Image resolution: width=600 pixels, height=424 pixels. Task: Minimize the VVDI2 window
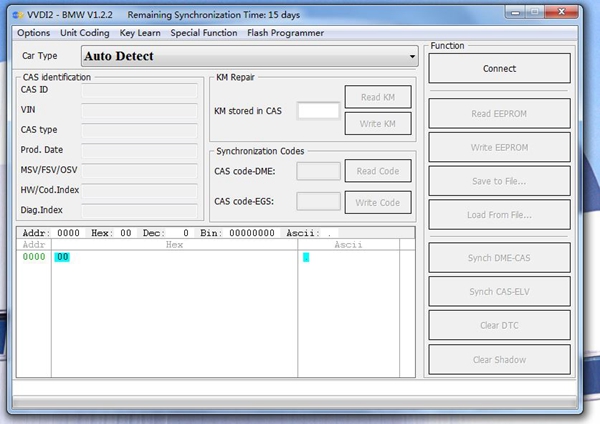(x=515, y=12)
